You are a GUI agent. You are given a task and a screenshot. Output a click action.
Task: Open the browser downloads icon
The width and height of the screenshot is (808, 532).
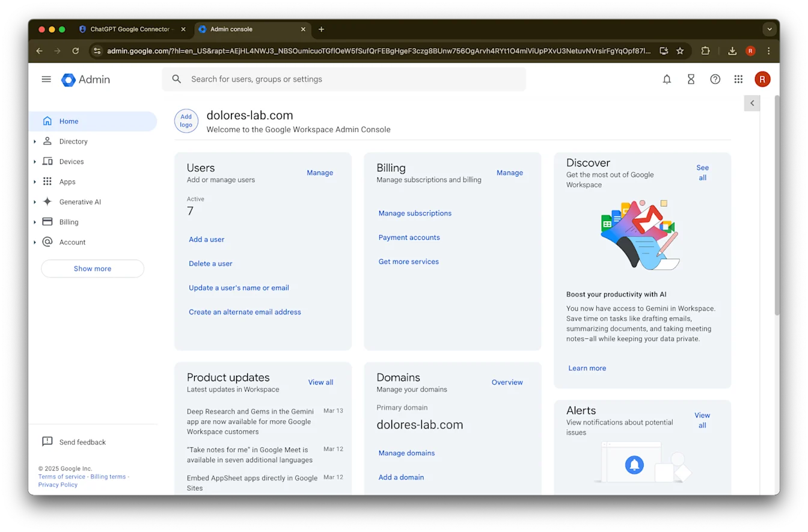(732, 51)
